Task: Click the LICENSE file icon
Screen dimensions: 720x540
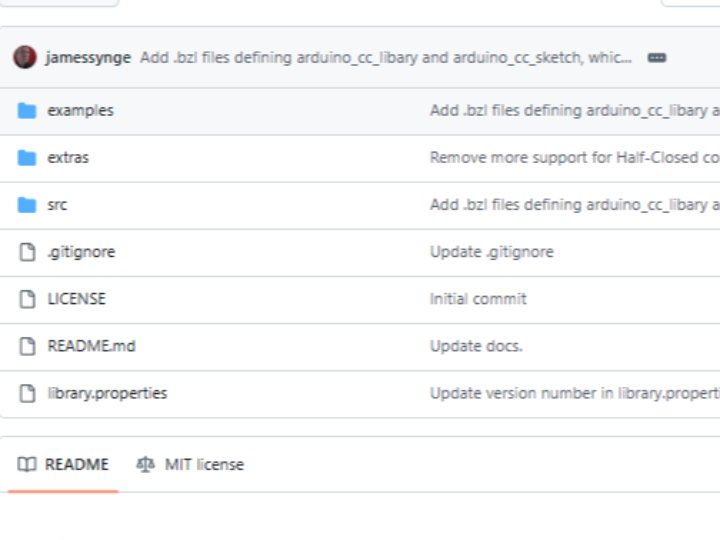Action: coord(27,299)
